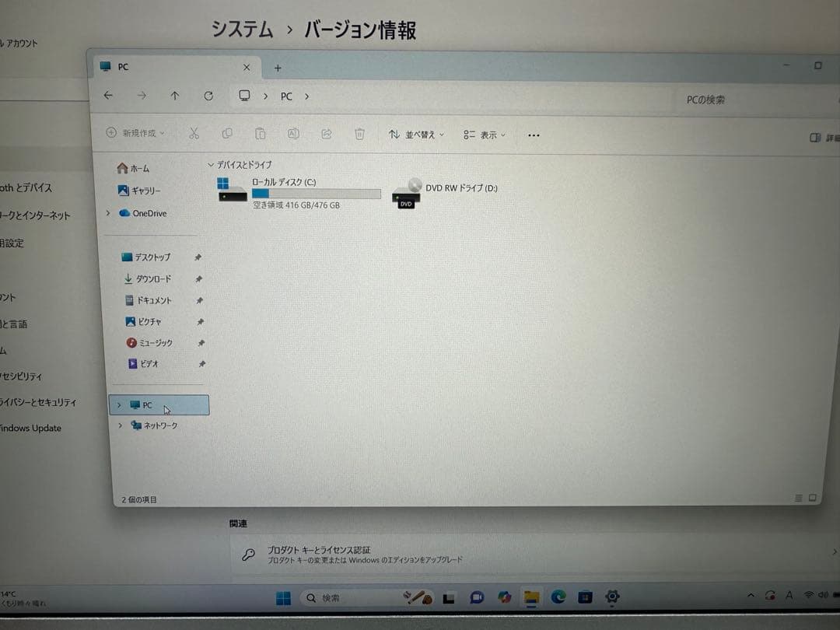Open プロダクト キーとライセンス認証 in Settings

pyautogui.click(x=534, y=554)
